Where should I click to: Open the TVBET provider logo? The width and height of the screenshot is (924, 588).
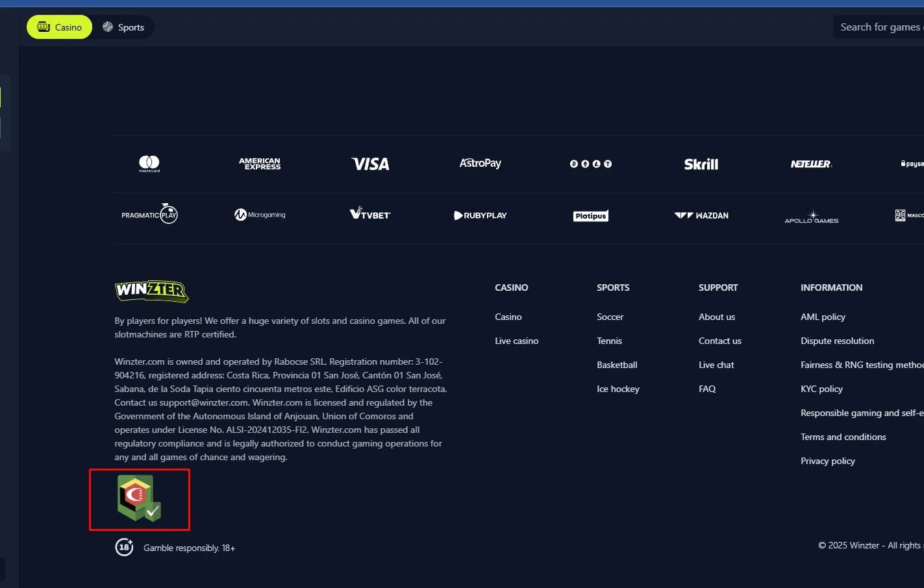pos(370,214)
